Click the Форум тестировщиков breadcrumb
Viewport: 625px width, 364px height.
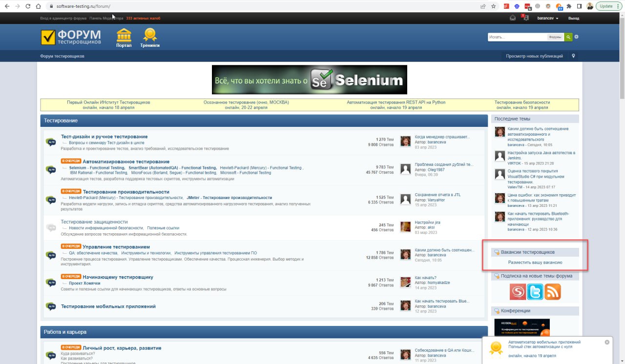pyautogui.click(x=62, y=56)
